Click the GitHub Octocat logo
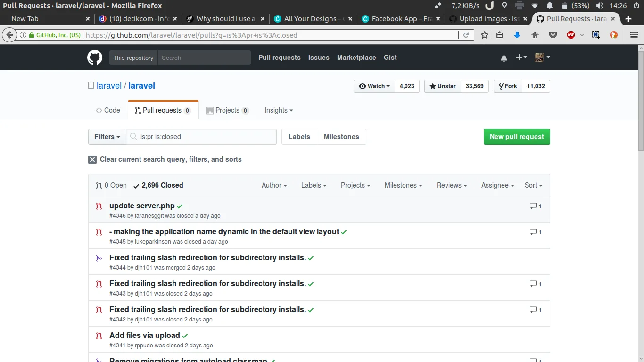Viewport: 644px width, 362px height. coord(95,58)
